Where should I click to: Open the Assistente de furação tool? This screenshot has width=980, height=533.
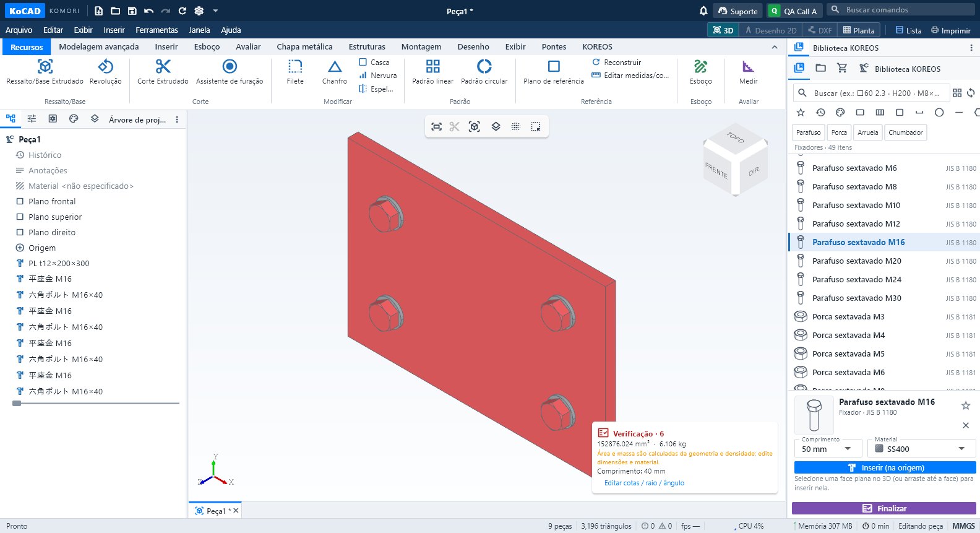230,72
